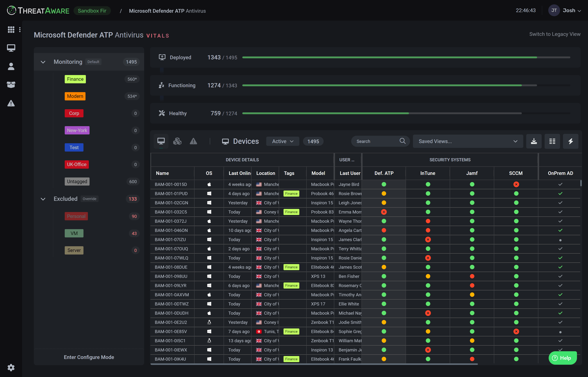588x377 pixels.
Task: Select the UK-Office tag filter
Action: (x=77, y=165)
